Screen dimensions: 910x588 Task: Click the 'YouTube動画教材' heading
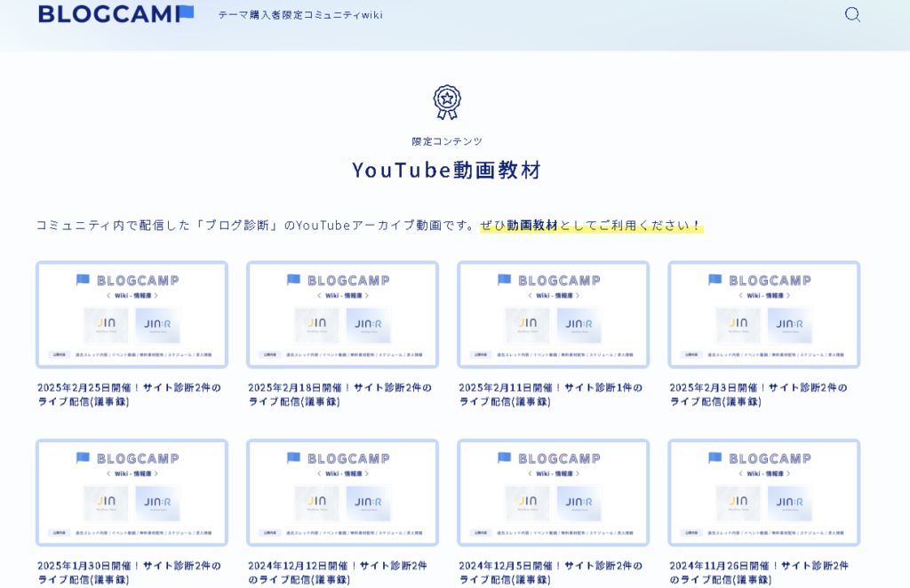coord(447,170)
